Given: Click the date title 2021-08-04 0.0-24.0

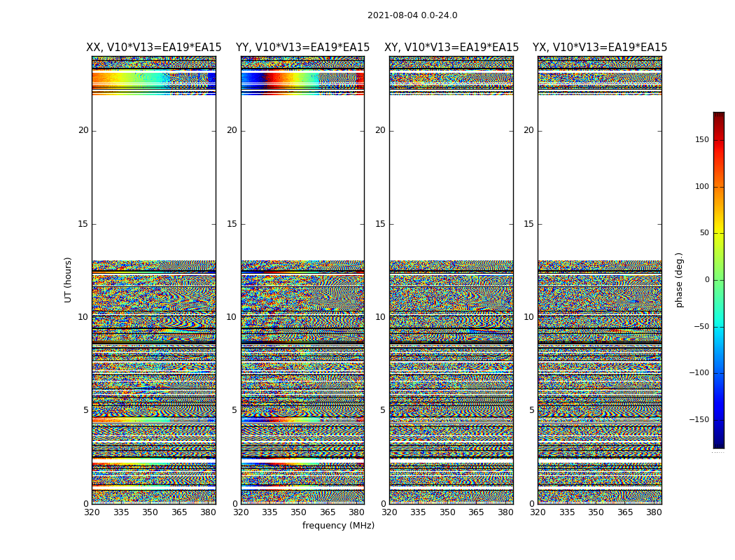Looking at the screenshot, I should coord(412,15).
